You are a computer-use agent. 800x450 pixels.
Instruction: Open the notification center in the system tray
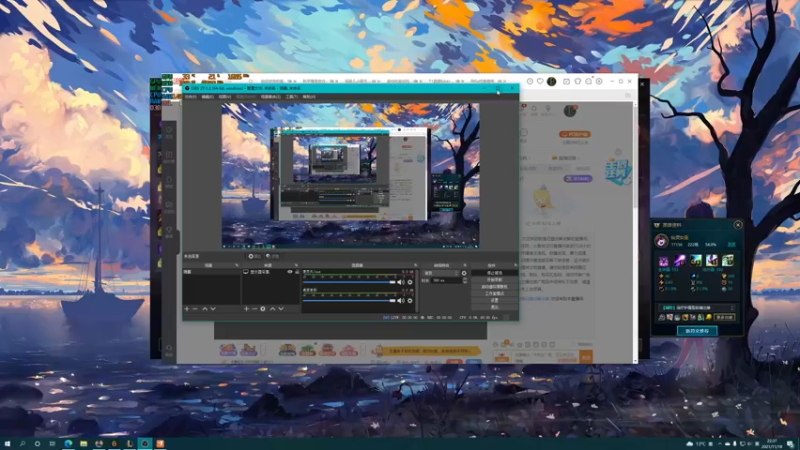pyautogui.click(x=790, y=444)
